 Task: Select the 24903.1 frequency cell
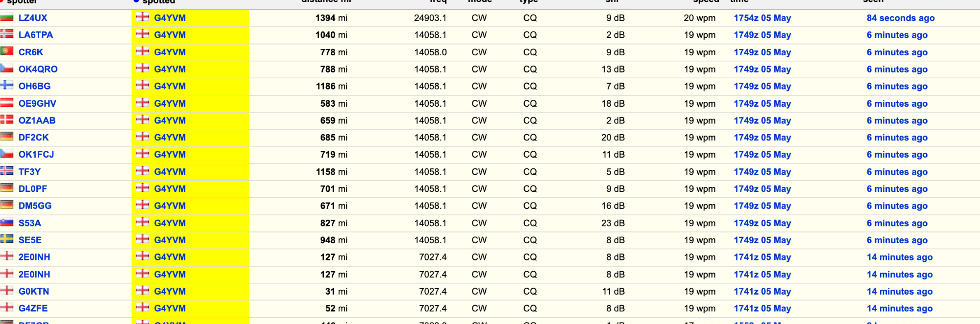point(430,18)
